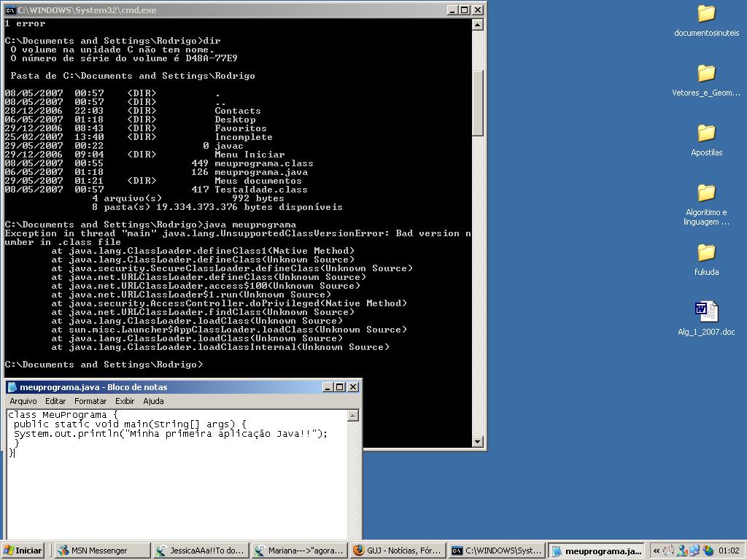Image resolution: width=747 pixels, height=560 pixels.
Task: Click 'TestaIdade.class' in the dir listing
Action: tap(261, 190)
